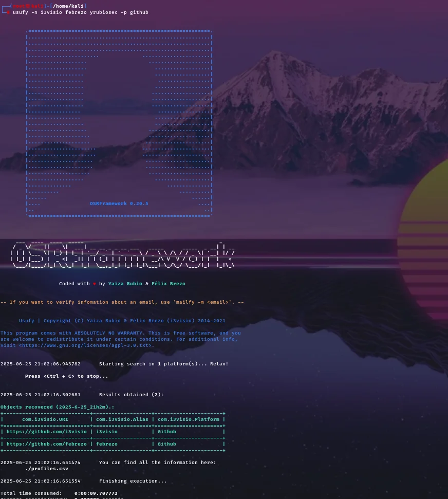
Task: Click the author name 'Yaiza Rubio'
Action: tap(125, 284)
